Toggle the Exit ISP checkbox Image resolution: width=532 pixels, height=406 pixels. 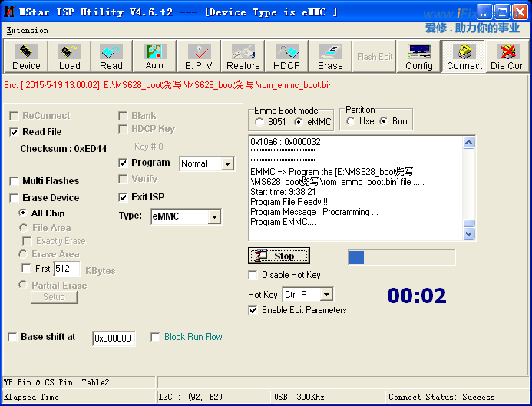click(x=124, y=197)
